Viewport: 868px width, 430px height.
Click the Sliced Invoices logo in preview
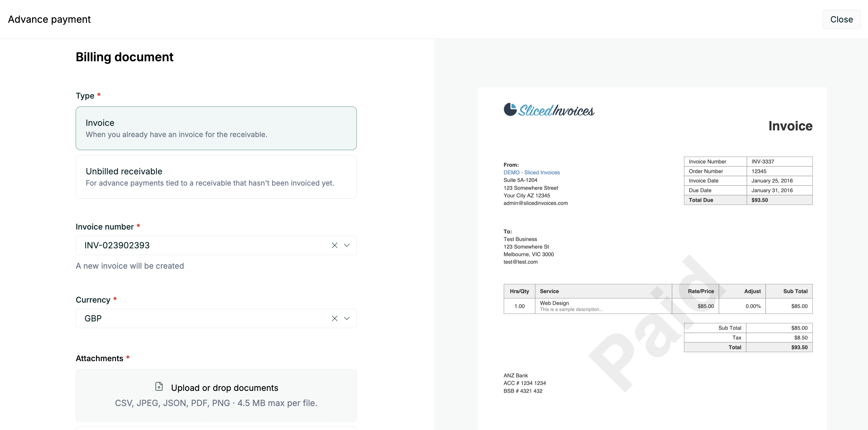549,110
